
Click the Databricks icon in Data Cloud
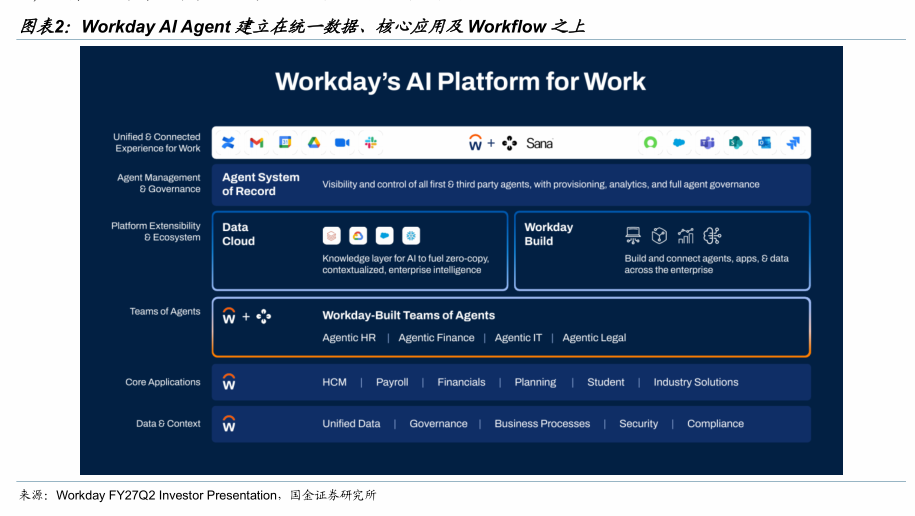331,236
